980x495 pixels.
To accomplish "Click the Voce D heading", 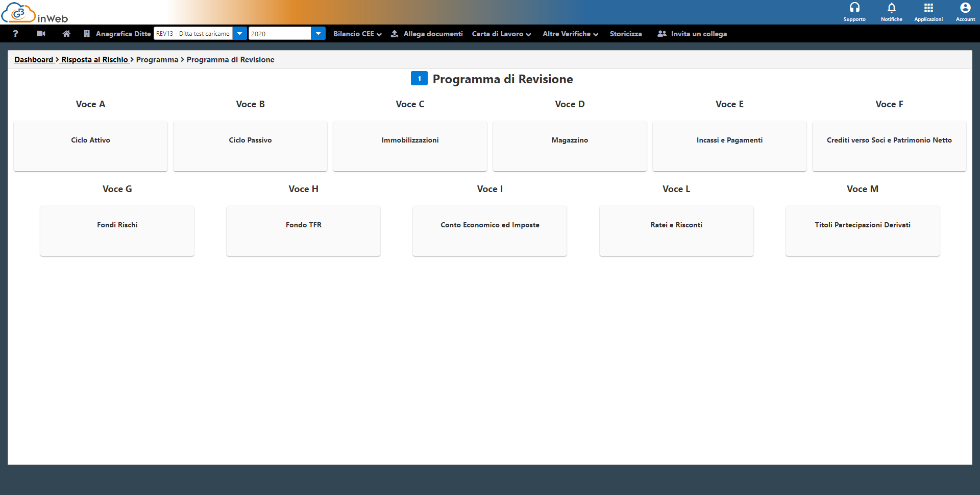I will click(570, 104).
